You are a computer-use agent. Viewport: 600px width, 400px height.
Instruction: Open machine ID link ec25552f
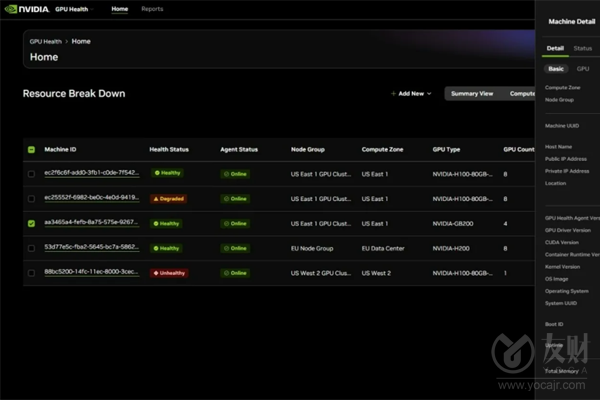91,198
